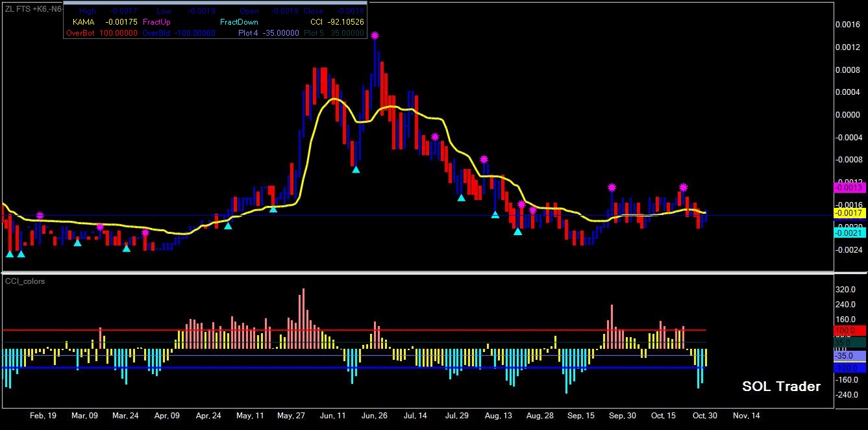Image resolution: width=868 pixels, height=430 pixels.
Task: Click the lavender -35.0 level tag
Action: (x=849, y=355)
